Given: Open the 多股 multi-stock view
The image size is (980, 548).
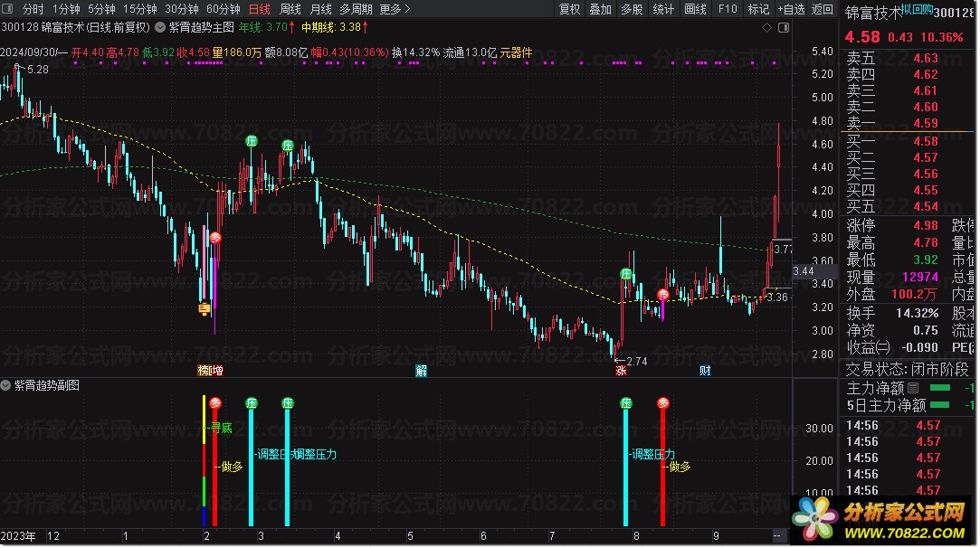Looking at the screenshot, I should coord(632,9).
